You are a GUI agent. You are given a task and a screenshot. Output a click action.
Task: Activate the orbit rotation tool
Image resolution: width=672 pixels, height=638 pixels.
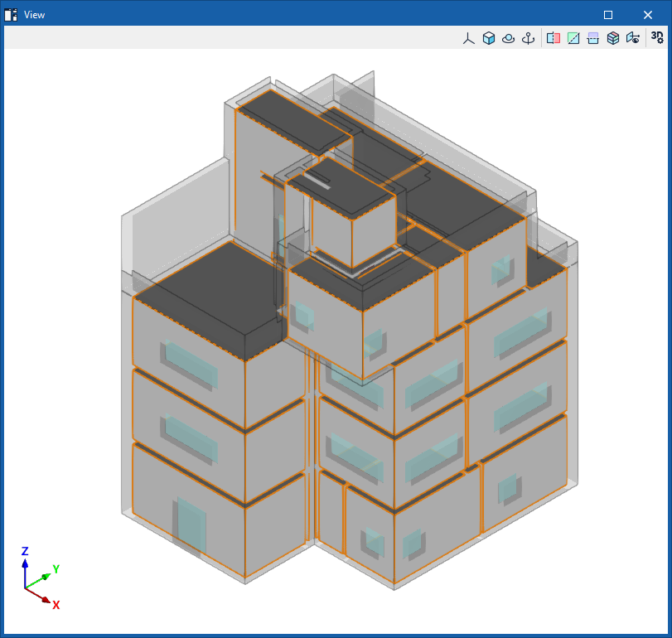508,39
